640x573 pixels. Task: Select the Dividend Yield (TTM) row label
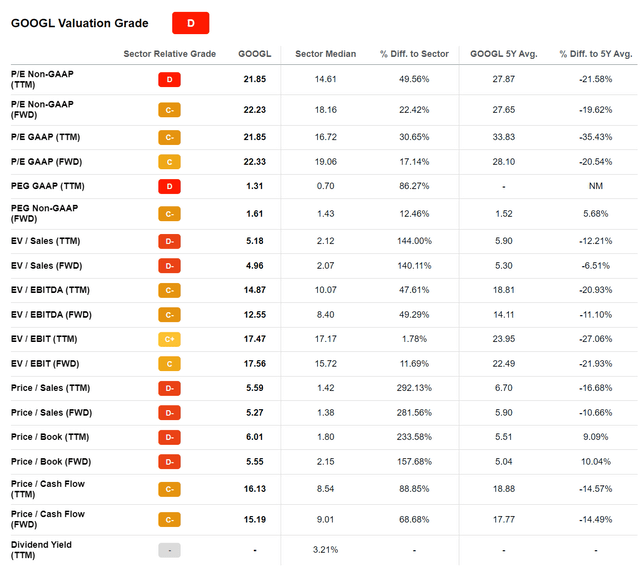coord(41,550)
